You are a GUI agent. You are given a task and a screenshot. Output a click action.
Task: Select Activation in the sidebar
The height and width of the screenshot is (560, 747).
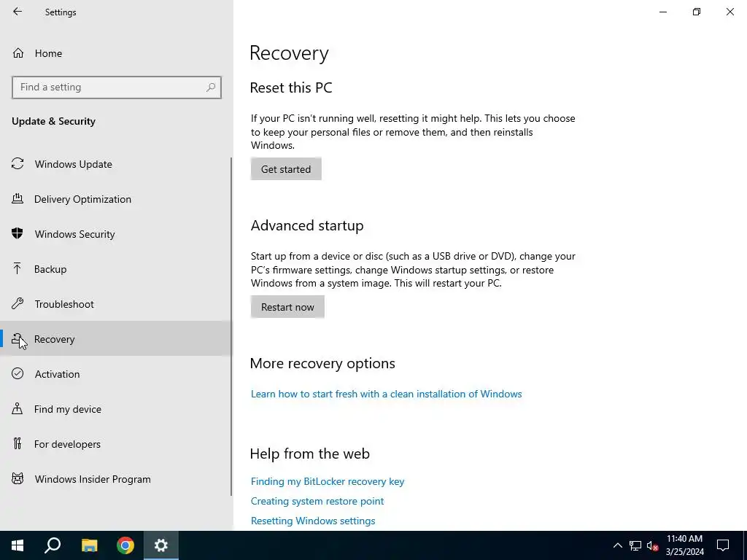pyautogui.click(x=116, y=374)
